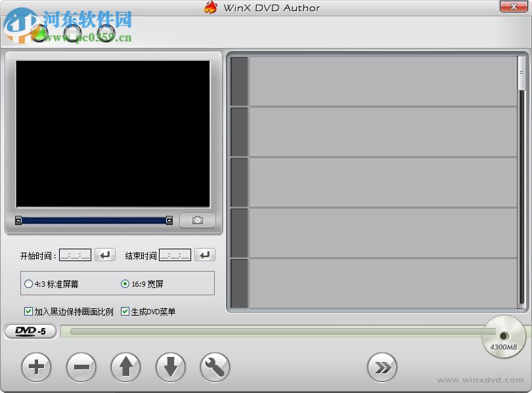This screenshot has height=393, width=532.
Task: Click the remove video minus icon
Action: pyautogui.click(x=81, y=367)
